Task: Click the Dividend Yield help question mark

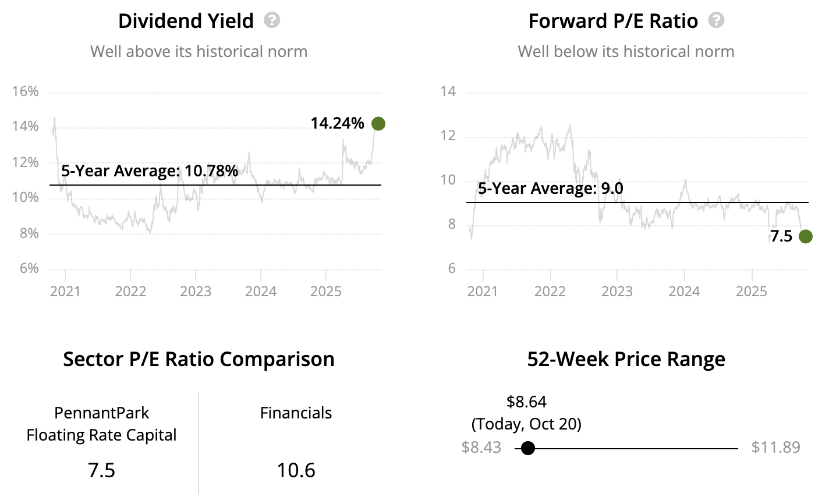Action: tap(272, 21)
